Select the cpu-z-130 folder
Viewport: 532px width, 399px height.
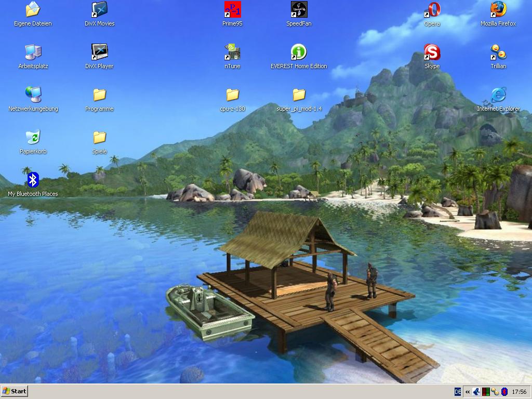(232, 95)
